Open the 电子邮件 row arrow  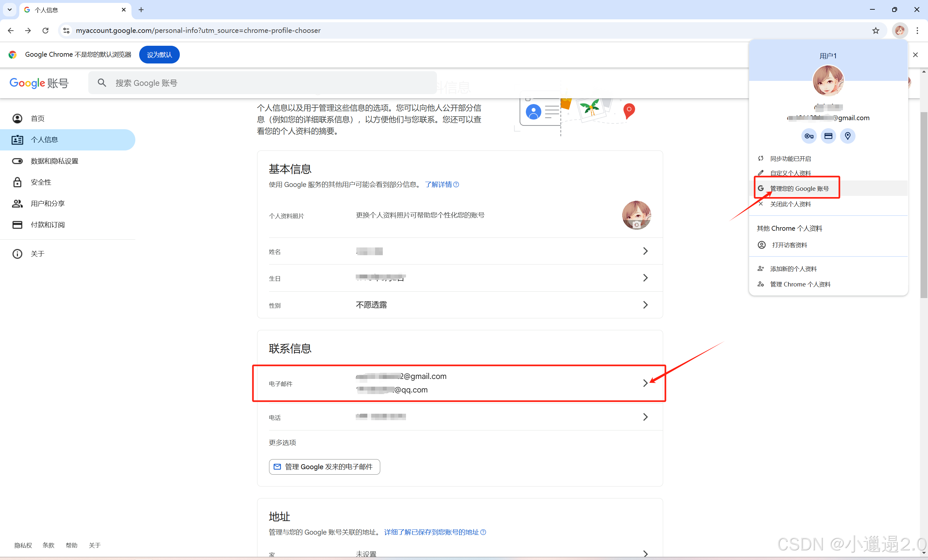645,383
